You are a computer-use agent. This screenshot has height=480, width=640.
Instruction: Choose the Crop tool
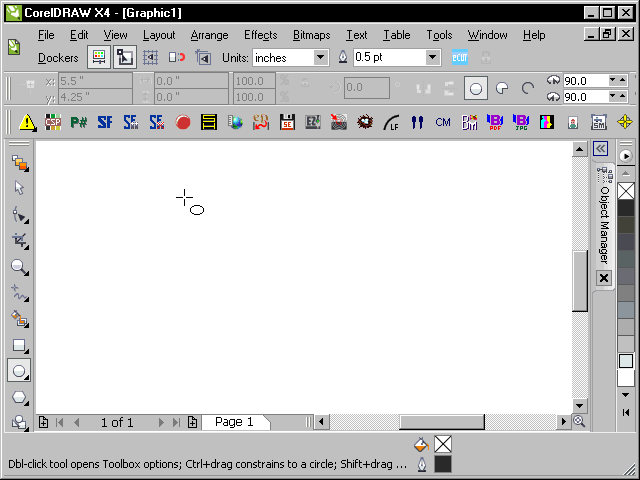pos(18,240)
